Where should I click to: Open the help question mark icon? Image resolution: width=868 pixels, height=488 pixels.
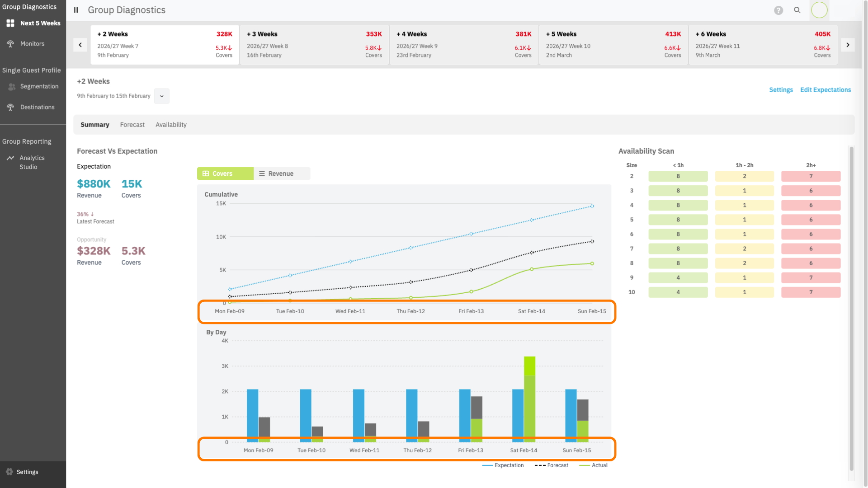pos(778,10)
